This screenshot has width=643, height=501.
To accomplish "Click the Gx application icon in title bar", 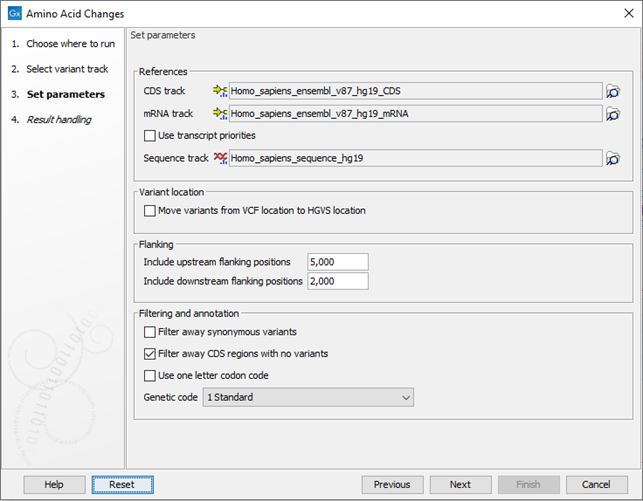I will pyautogui.click(x=13, y=14).
